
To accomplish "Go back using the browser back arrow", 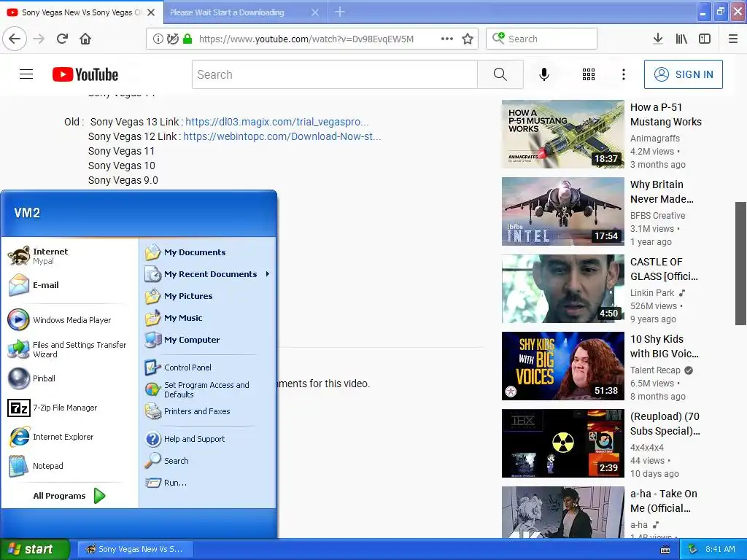I will tap(15, 39).
